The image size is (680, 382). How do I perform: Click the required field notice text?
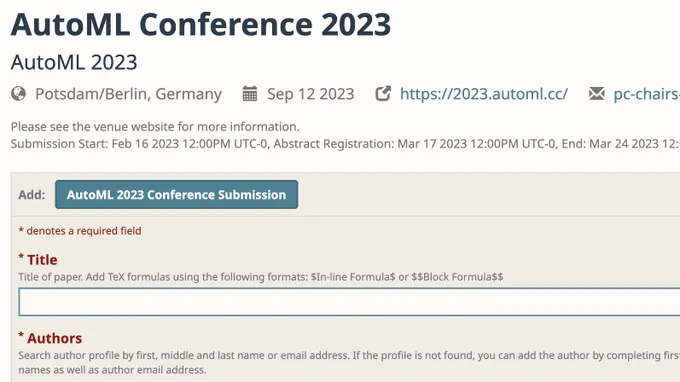tap(80, 231)
